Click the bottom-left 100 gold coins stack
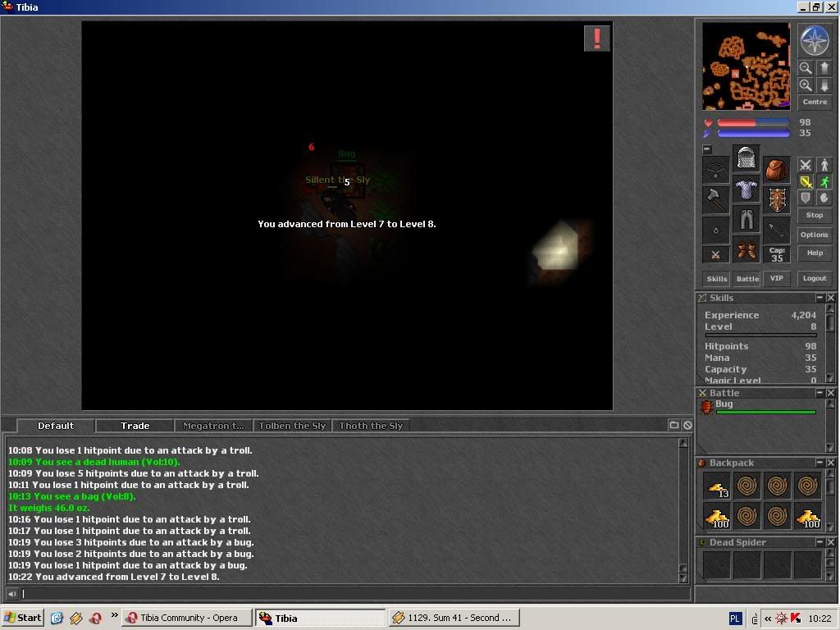The height and width of the screenshot is (630, 840). pyautogui.click(x=716, y=517)
